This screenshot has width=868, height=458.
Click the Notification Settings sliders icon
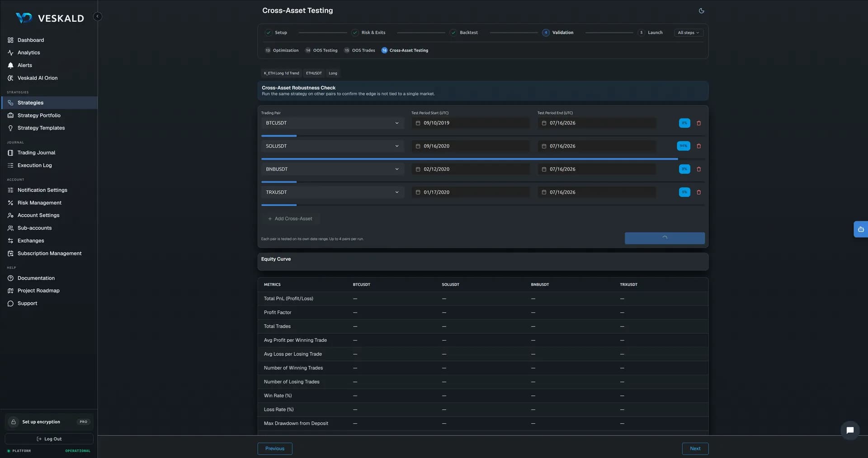coord(10,190)
